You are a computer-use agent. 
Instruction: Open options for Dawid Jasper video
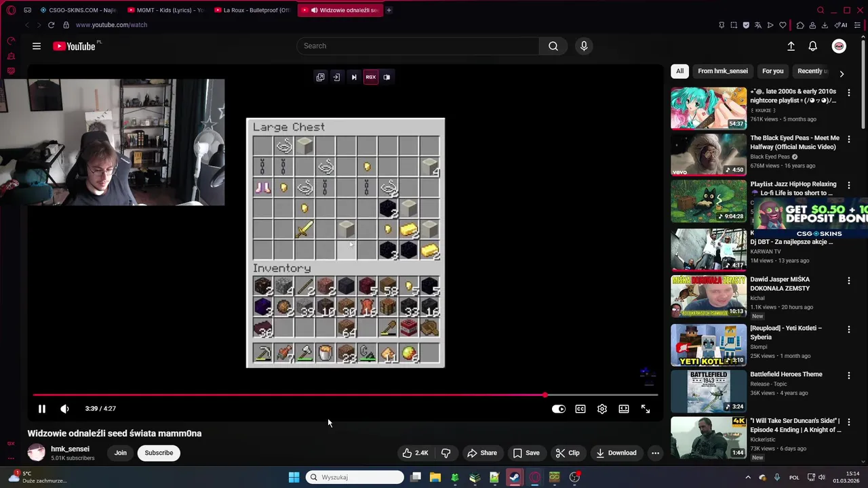[x=848, y=280]
